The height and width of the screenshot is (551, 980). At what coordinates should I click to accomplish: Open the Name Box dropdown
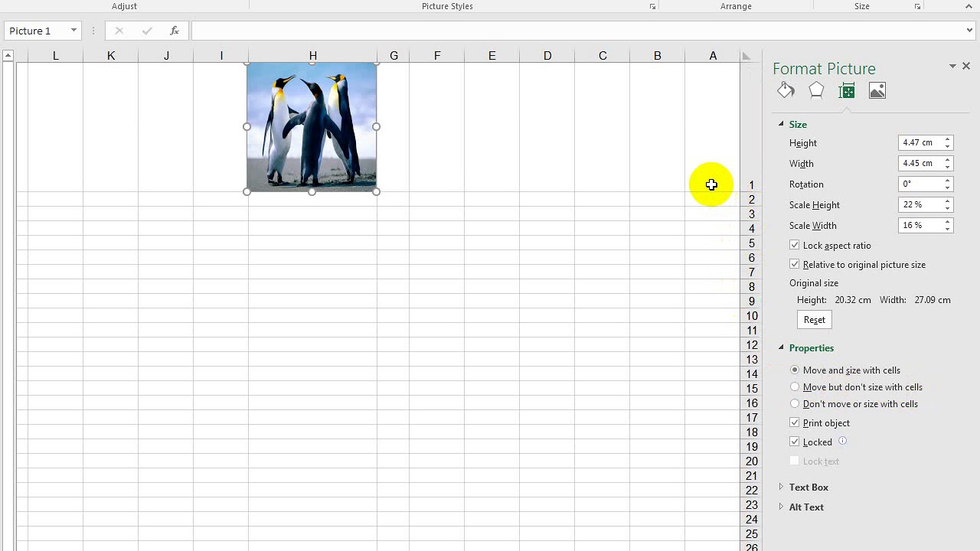73,31
